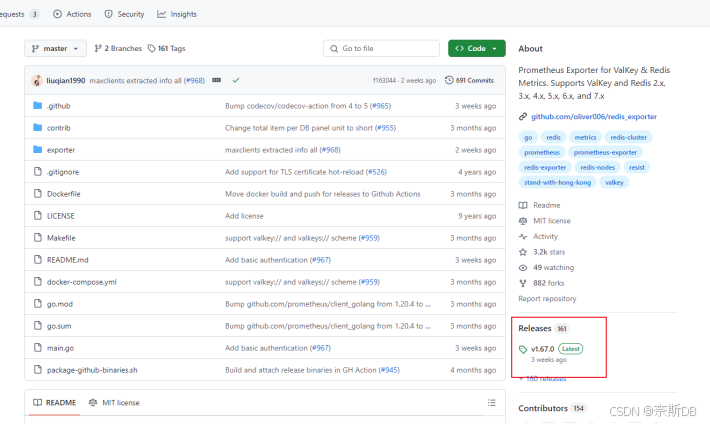View the 2 Branches link
710x424 pixels.
118,48
